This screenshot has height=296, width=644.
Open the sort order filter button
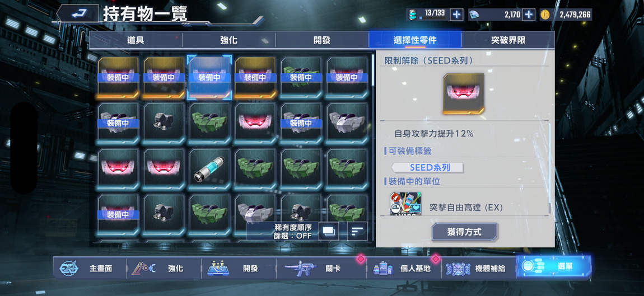357,232
